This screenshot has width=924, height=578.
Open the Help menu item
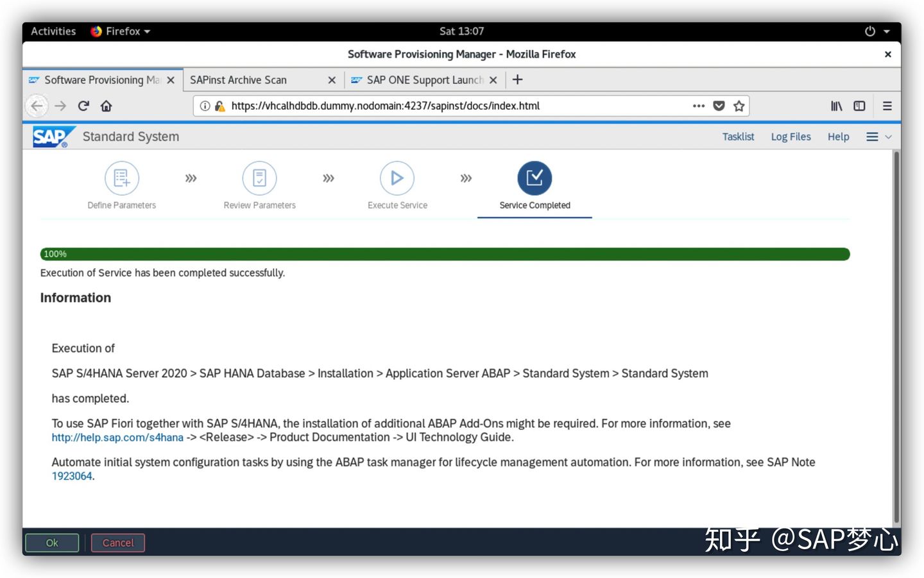pos(838,137)
